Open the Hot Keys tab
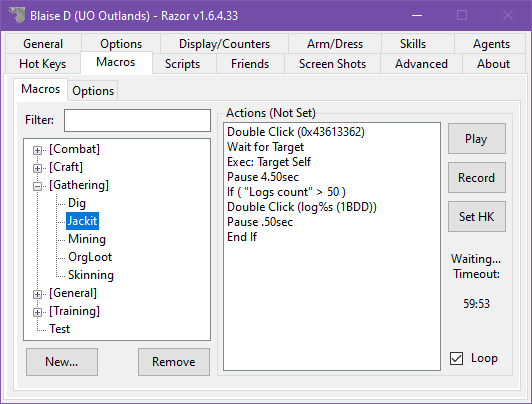532x404 pixels. tap(43, 64)
